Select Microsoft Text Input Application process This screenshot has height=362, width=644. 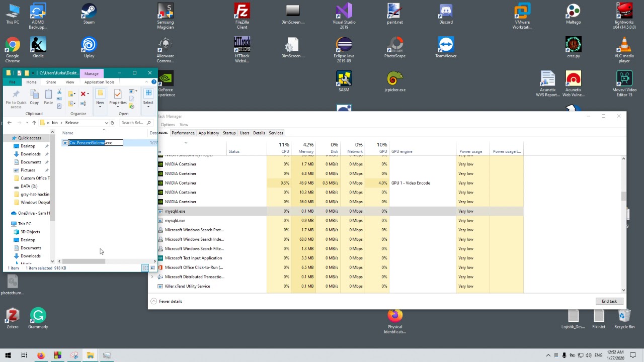(336, 258)
